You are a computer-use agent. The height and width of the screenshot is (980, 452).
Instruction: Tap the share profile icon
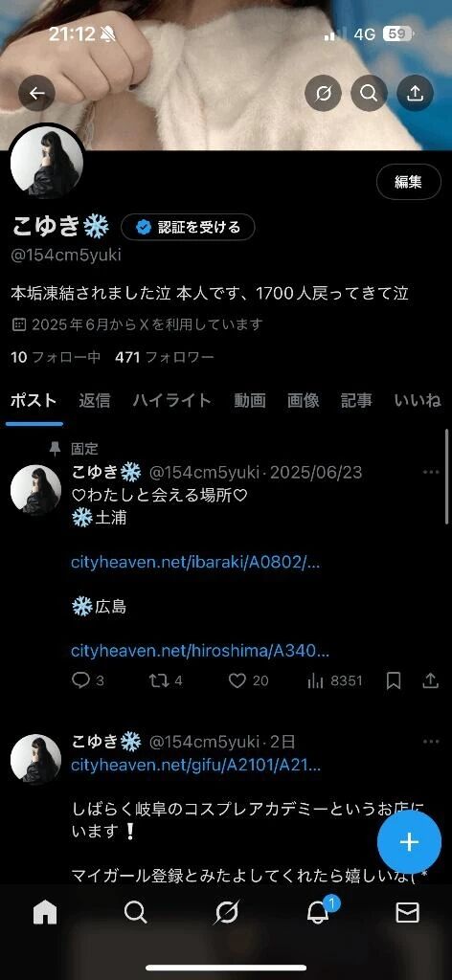[x=415, y=94]
